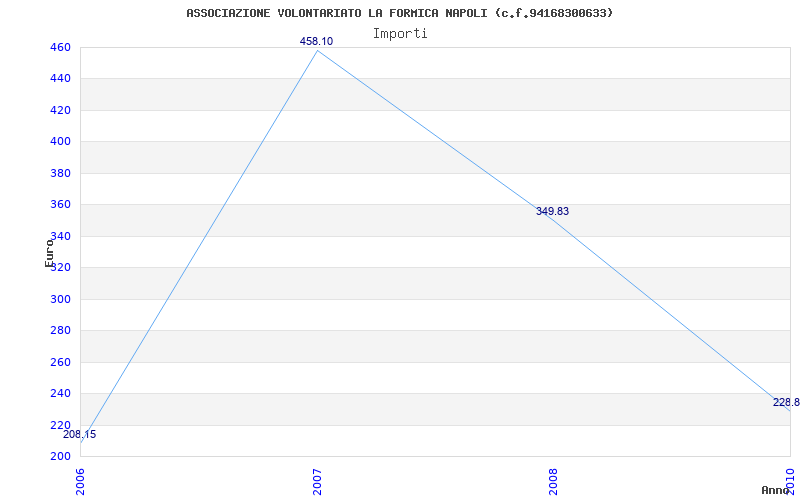Viewport: 800px width, 500px height.
Task: Click the Euro y-axis title
Action: click(x=49, y=253)
